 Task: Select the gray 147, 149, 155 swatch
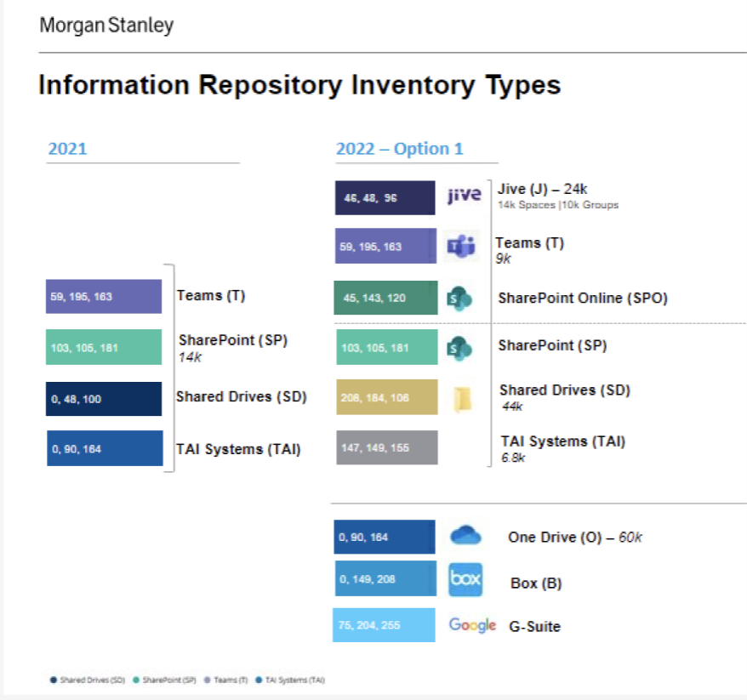pos(387,447)
